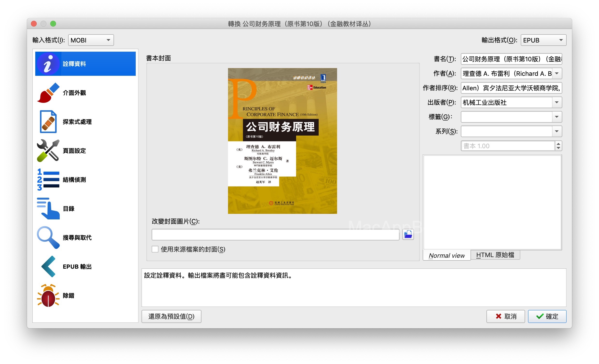599x364 pixels.
Task: Click the green checkmark on 確定
Action: [540, 316]
